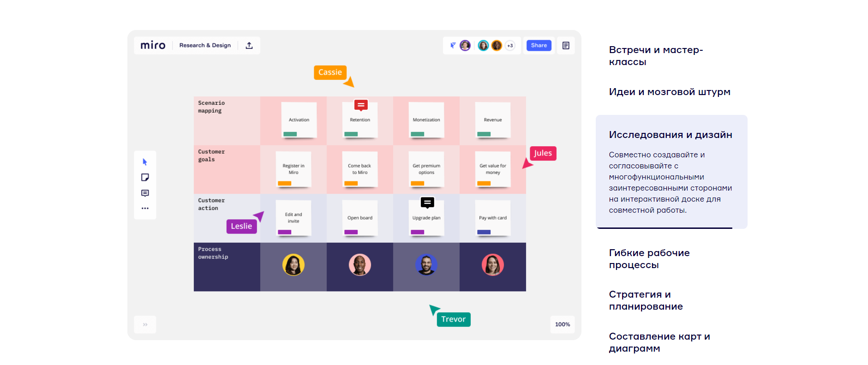Viewport: 868px width, 365px height.
Task: Open the Гибкие рабочие процессы tab
Action: tap(649, 259)
